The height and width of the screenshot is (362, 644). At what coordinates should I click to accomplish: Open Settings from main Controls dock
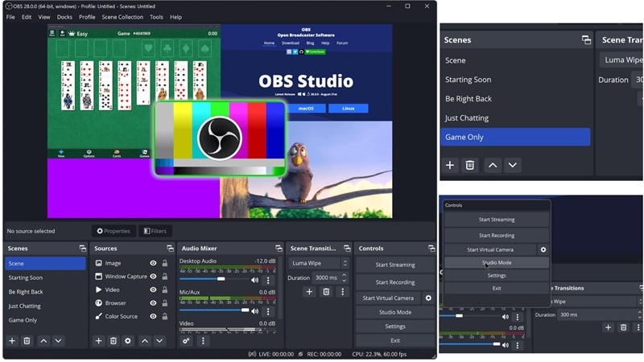[x=395, y=327]
